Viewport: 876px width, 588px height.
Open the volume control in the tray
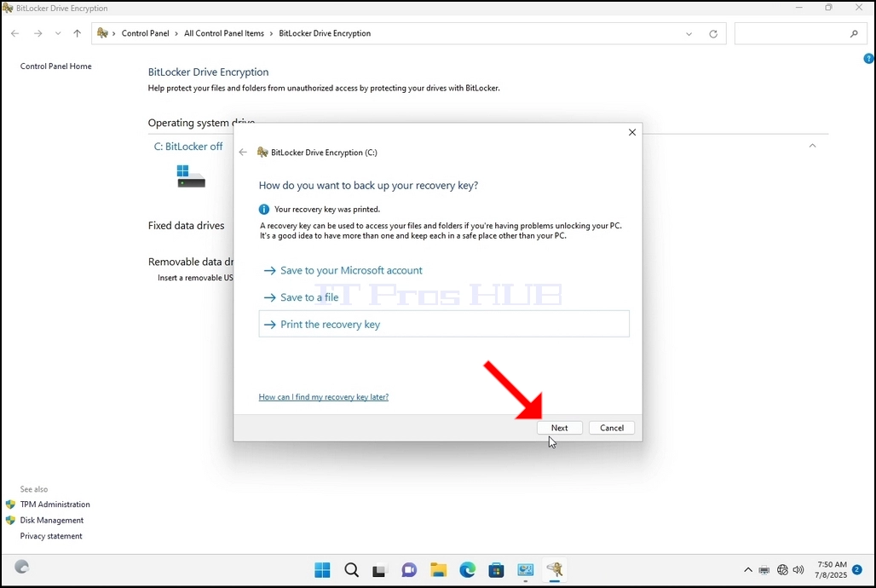click(798, 570)
